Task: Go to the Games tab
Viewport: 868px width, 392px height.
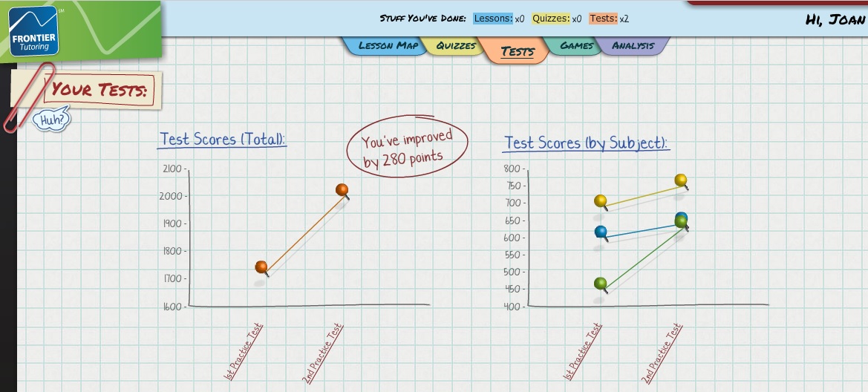Action: pyautogui.click(x=576, y=46)
